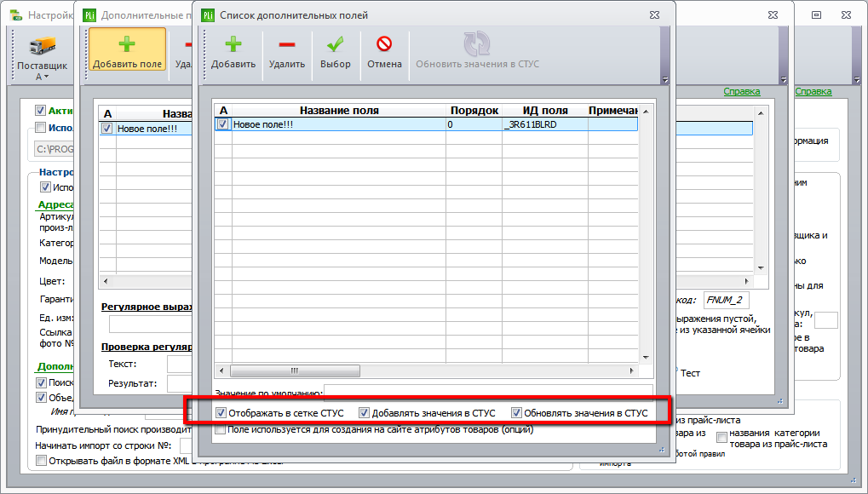Click Обновить значения в СТУС toolbar icon

pos(477,44)
